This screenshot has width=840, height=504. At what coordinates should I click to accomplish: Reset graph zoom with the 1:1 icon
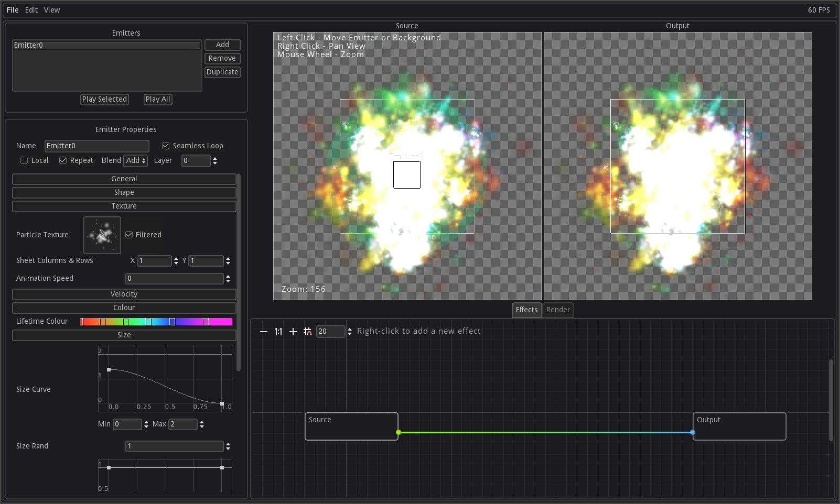[278, 331]
